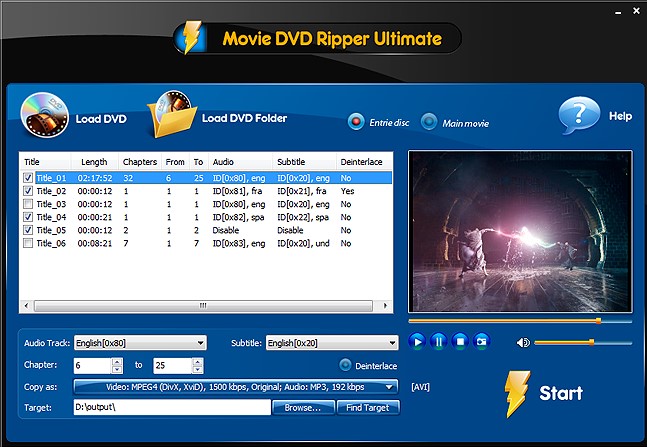Click the scroll right arrow of title list
The width and height of the screenshot is (647, 447).
point(385,306)
